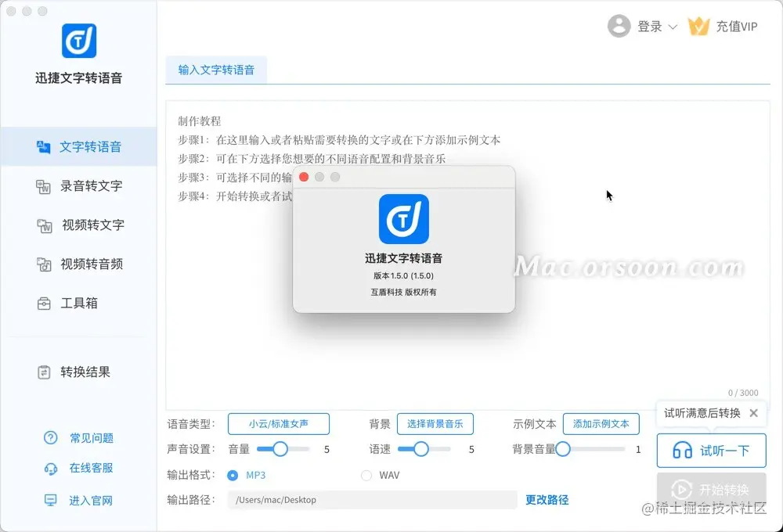The height and width of the screenshot is (532, 783).
Task: Click the 充值VIP label
Action: 737,27
